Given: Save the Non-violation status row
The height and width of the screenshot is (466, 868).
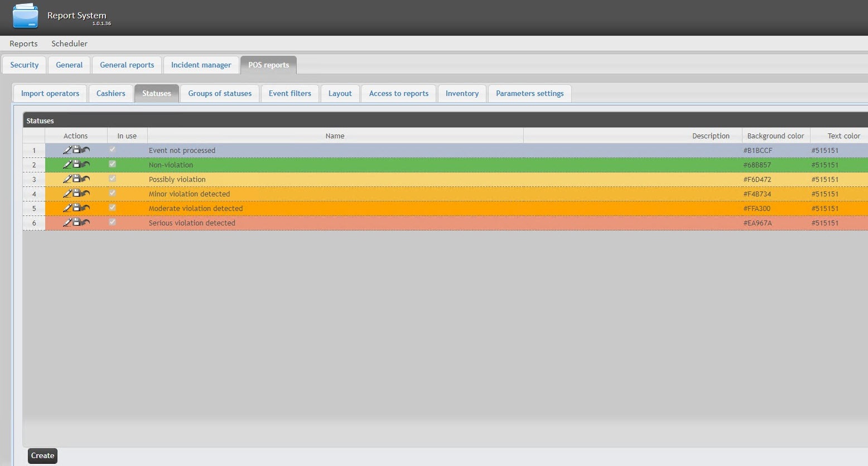Looking at the screenshot, I should pyautogui.click(x=76, y=164).
